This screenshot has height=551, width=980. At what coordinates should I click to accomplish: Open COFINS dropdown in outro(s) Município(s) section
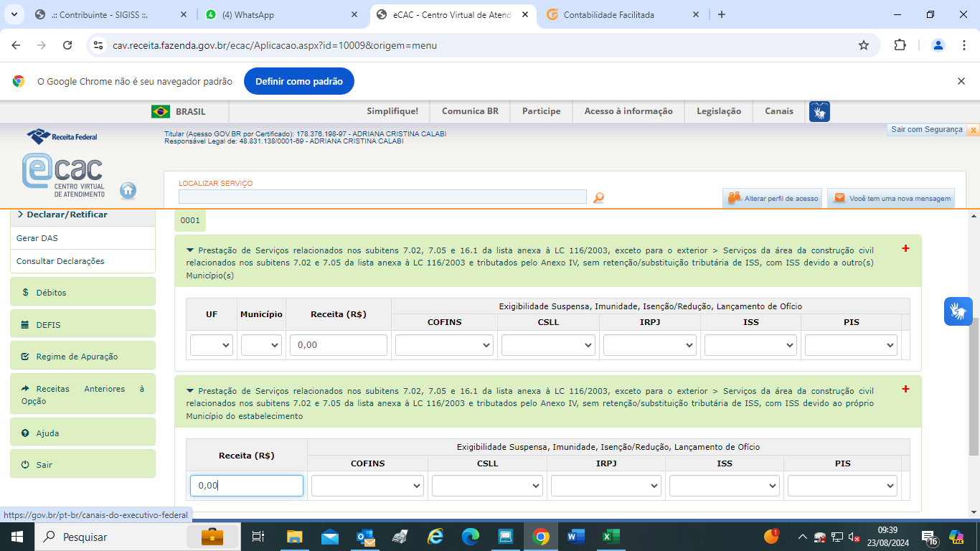tap(444, 345)
